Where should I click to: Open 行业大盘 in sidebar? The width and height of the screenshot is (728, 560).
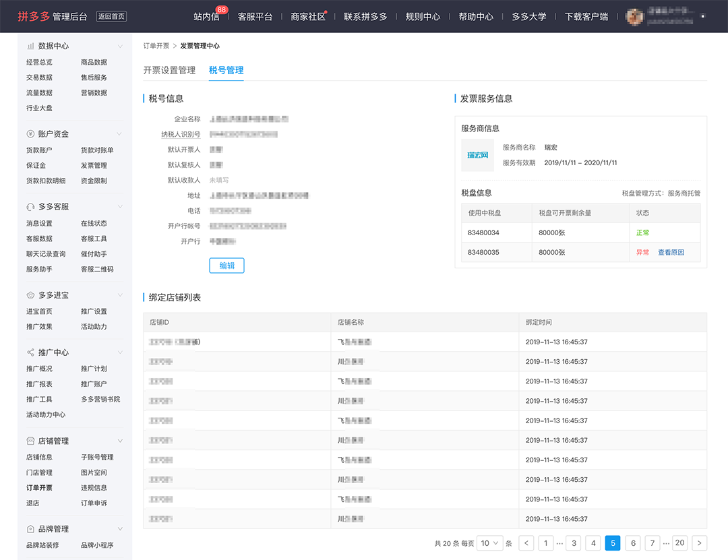(39, 108)
